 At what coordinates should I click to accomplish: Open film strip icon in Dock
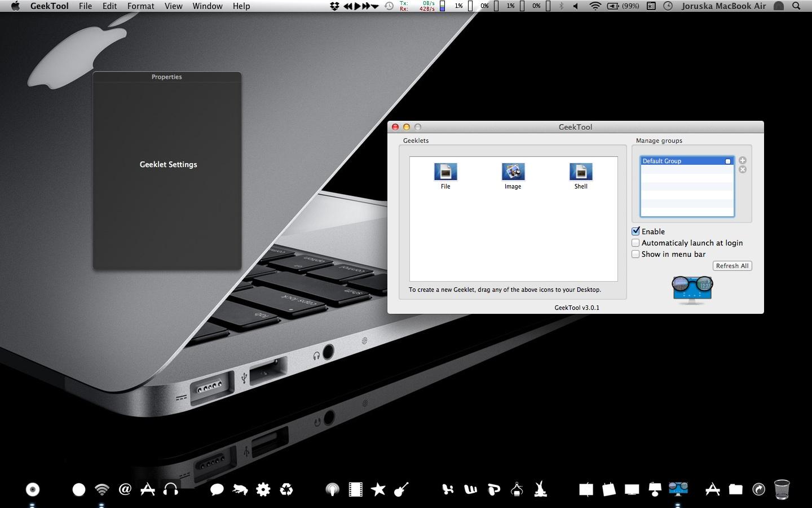355,489
